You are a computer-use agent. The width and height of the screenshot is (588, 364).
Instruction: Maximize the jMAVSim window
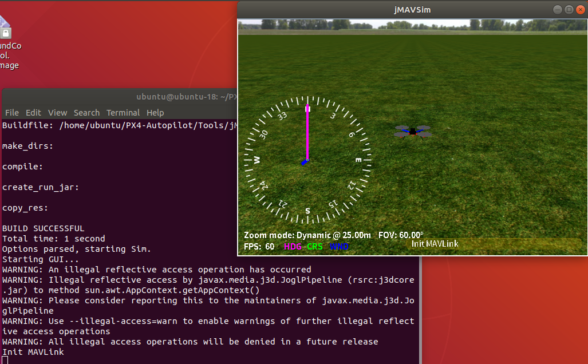[x=569, y=10]
